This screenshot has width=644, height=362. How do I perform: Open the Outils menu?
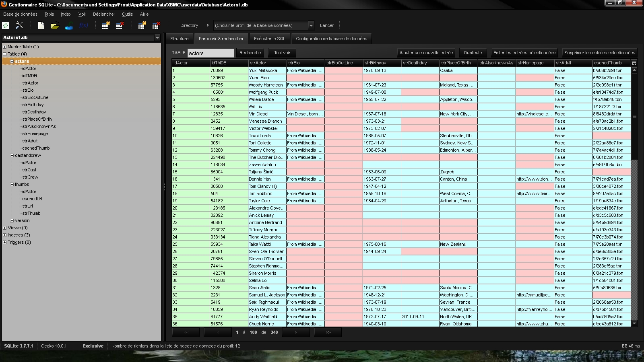point(127,14)
